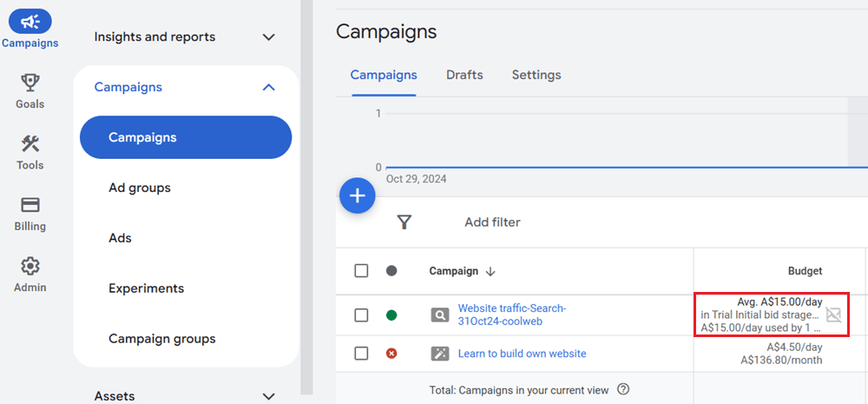
Task: Switch to the Drafts tab
Action: 464,75
